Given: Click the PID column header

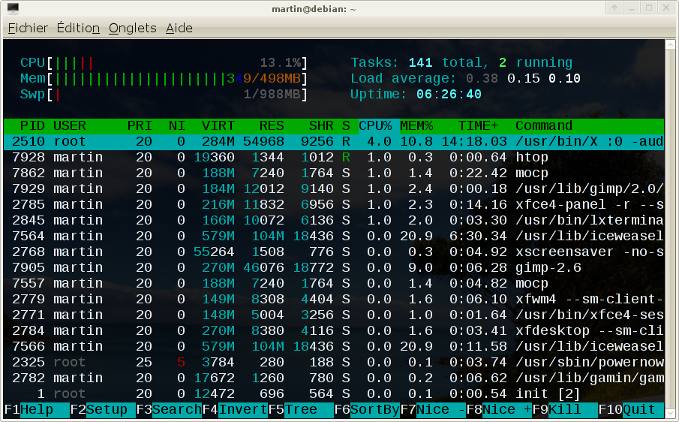Looking at the screenshot, I should tap(32, 125).
